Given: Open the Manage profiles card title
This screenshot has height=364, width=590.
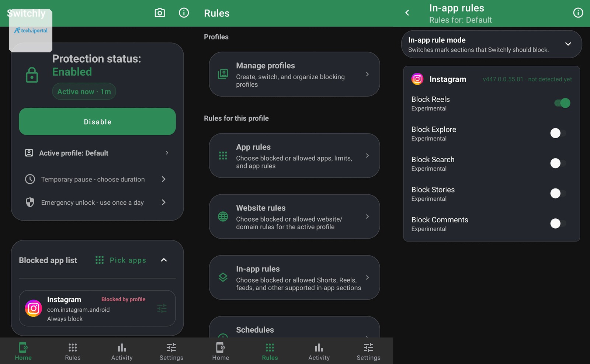Looking at the screenshot, I should (265, 66).
